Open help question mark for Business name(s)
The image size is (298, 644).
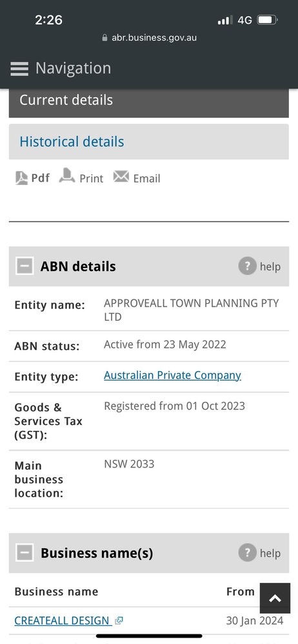point(247,553)
